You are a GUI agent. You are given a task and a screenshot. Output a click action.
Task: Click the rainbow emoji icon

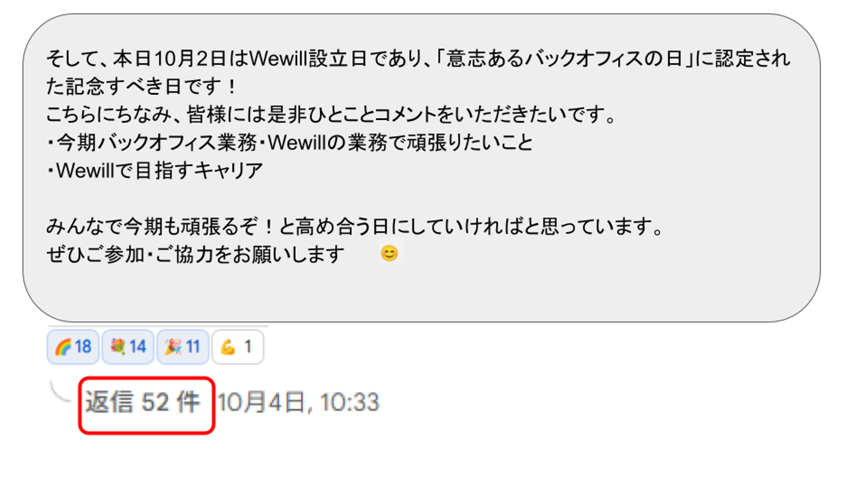63,347
